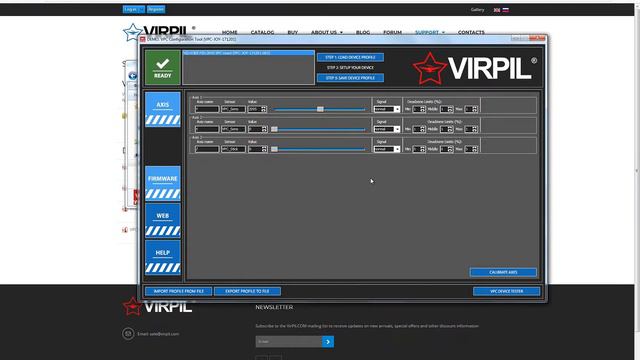Click the Deadzone Max spinner of Axis 1
Screen dimensions: 640x360
coord(471,109)
